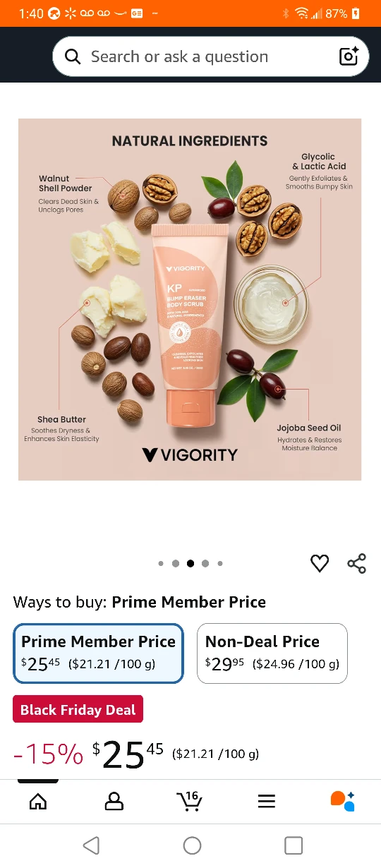This screenshot has width=381, height=868.
Task: Launch the Rufus AI assistant icon
Action: (343, 801)
